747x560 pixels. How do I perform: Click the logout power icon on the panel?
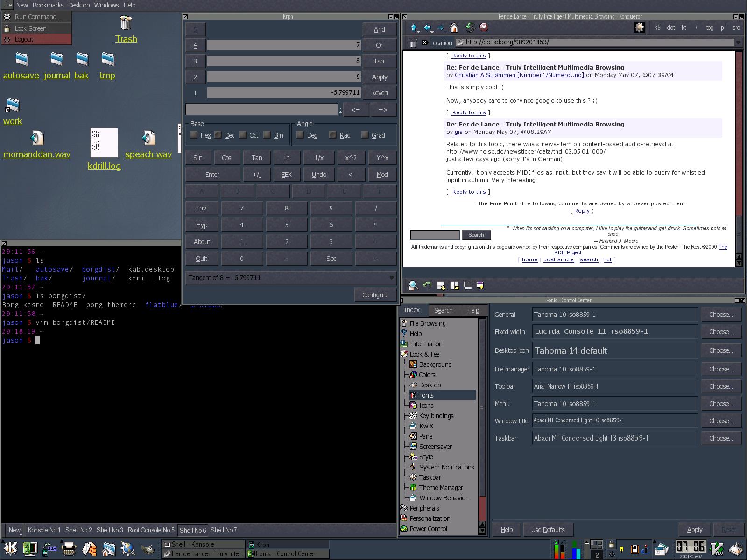611,554
